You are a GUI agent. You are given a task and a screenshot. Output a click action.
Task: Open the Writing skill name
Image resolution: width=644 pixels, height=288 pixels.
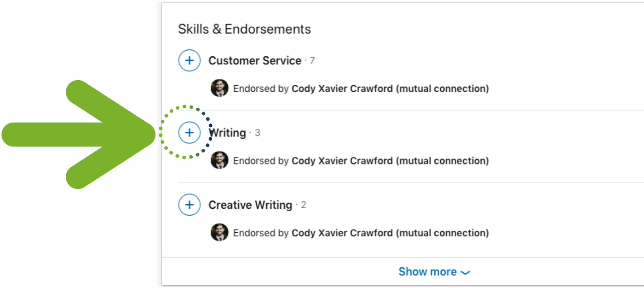coord(228,133)
